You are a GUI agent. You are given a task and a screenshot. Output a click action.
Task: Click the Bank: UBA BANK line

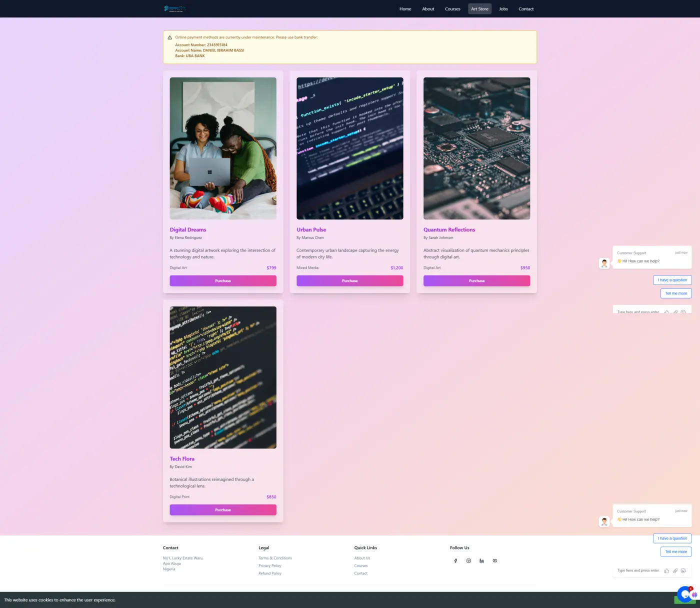click(190, 56)
